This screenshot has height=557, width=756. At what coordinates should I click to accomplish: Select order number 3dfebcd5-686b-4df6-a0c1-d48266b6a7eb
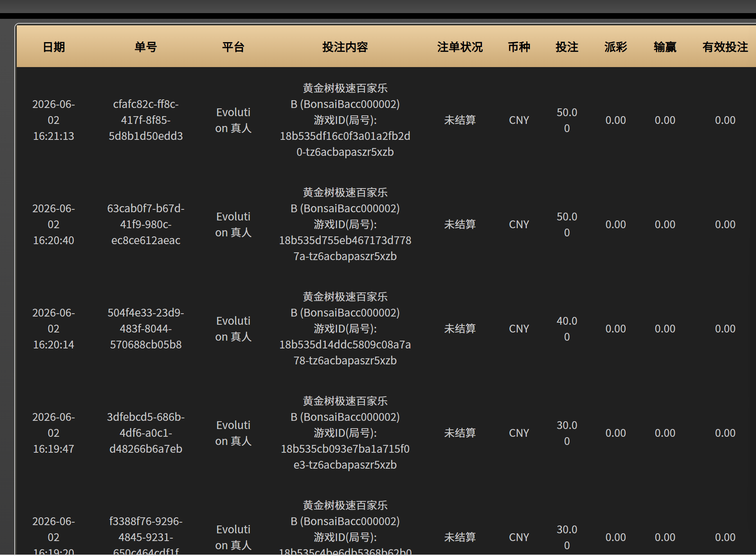click(x=146, y=433)
